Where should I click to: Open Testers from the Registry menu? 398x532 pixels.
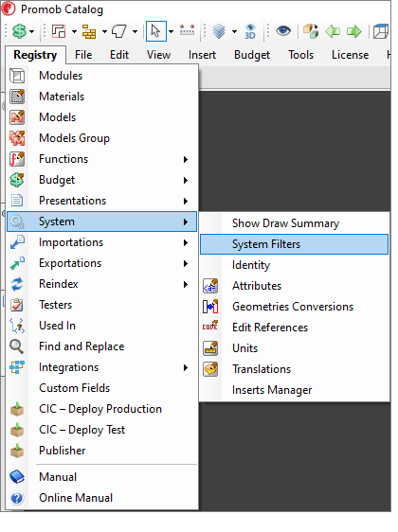pos(102,305)
